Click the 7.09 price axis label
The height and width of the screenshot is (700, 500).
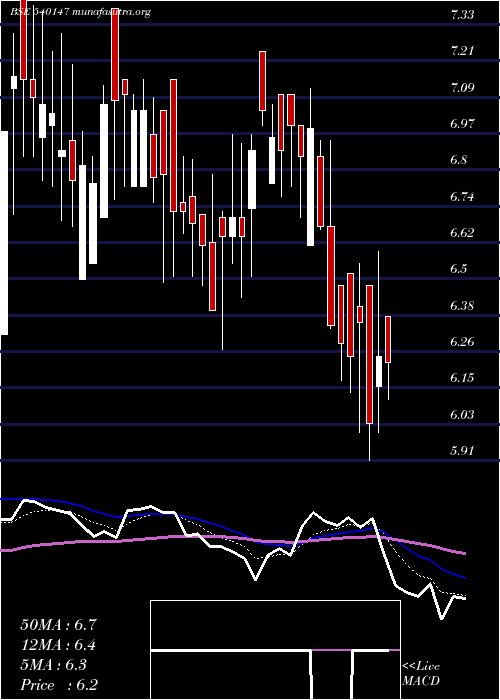(x=462, y=88)
